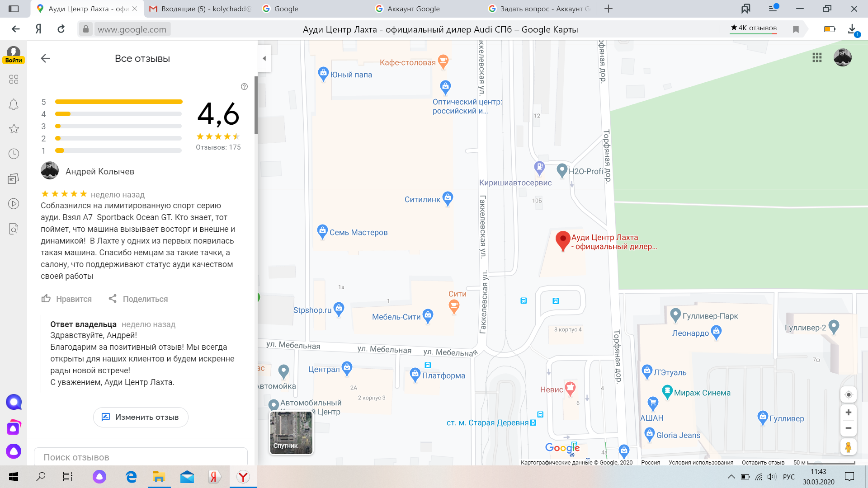Click the Мебель-Сити marker

click(428, 316)
